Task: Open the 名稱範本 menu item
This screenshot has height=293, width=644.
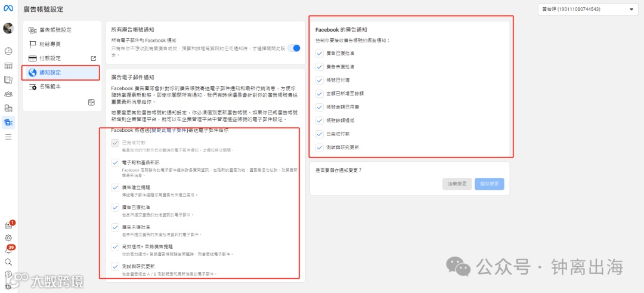Action: coord(62,87)
